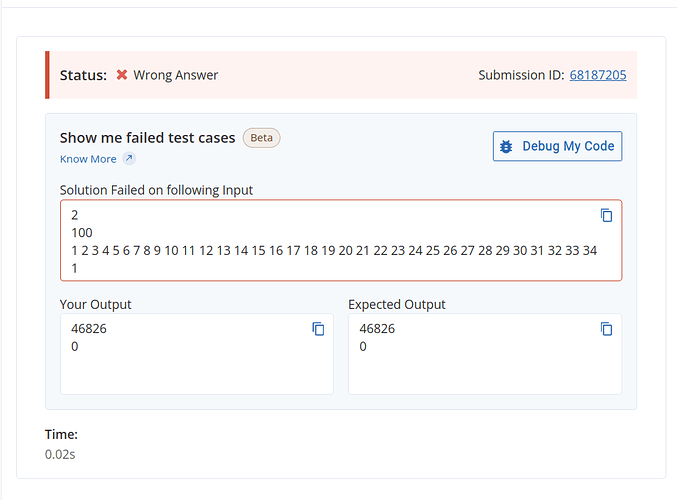Copy the failed input test case
Screen dimensions: 677x500
[x=606, y=215]
